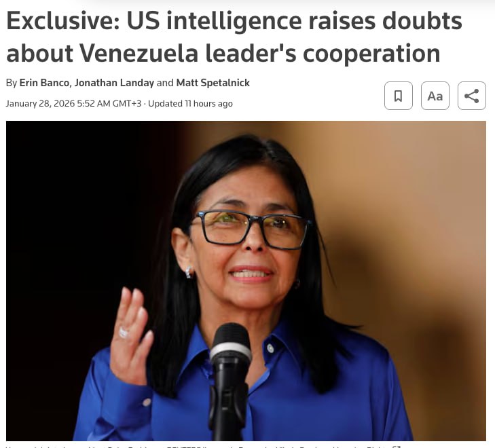Click the 'Updated 11 hours ago' label
Viewport: 495px width, 448px height.
190,103
